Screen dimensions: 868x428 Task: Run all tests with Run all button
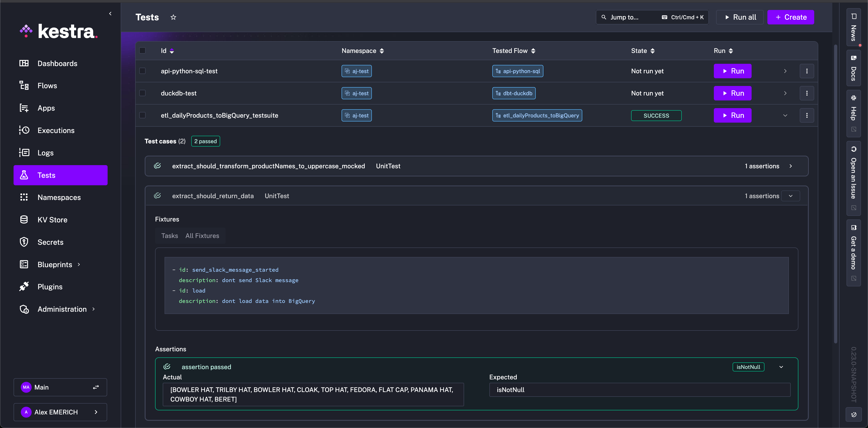pos(740,17)
